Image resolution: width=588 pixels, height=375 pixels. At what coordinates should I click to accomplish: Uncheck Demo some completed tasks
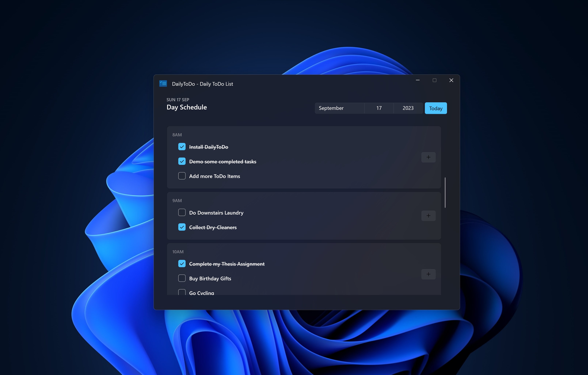pyautogui.click(x=182, y=161)
